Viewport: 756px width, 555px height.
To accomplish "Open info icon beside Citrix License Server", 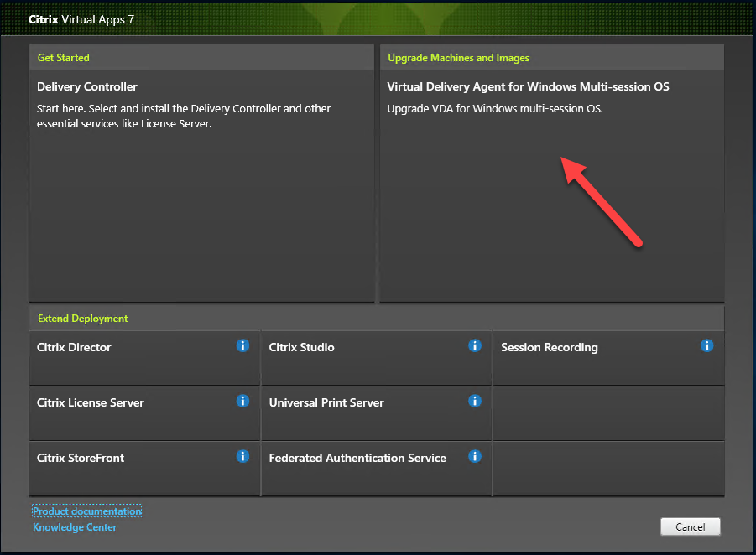I will click(x=242, y=401).
